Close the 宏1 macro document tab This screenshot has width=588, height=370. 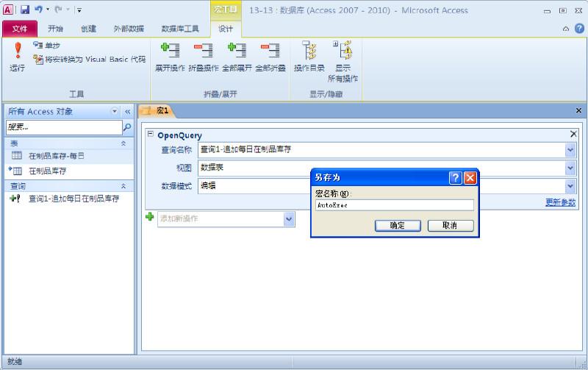pyautogui.click(x=578, y=110)
